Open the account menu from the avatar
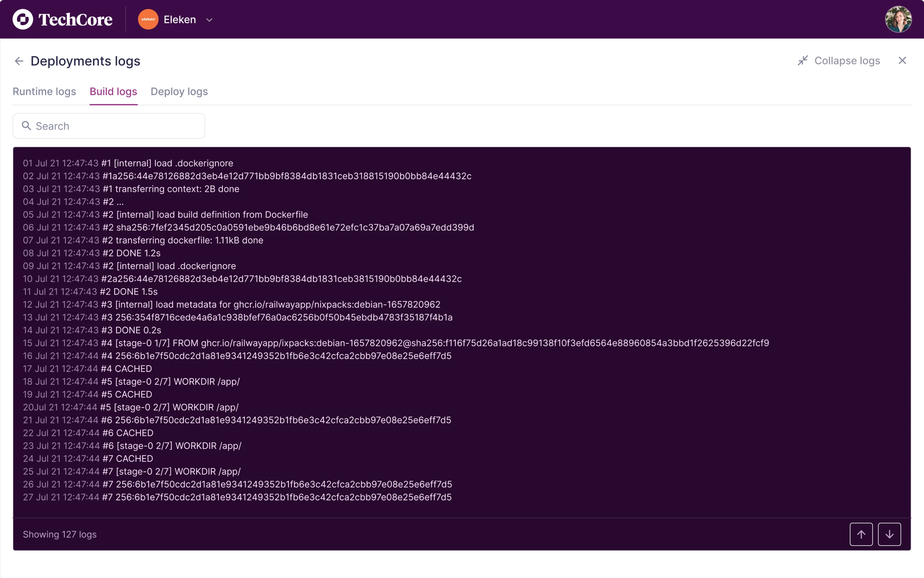The width and height of the screenshot is (924, 578). tap(898, 19)
